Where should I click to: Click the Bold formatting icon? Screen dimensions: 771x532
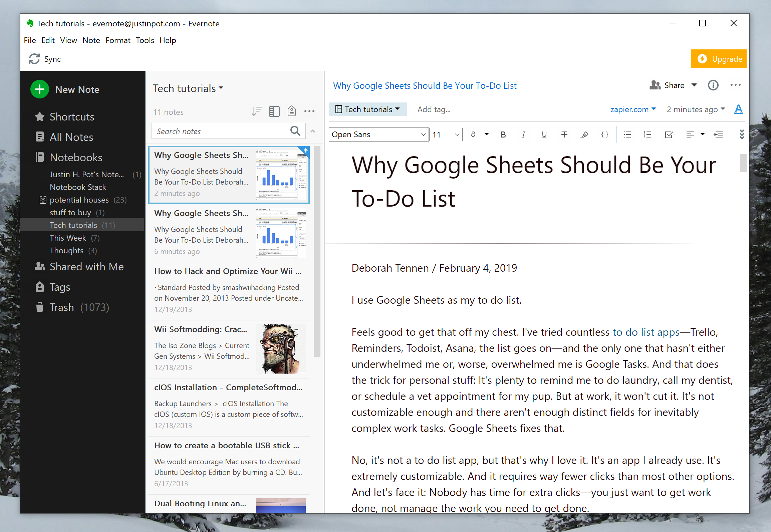(502, 134)
